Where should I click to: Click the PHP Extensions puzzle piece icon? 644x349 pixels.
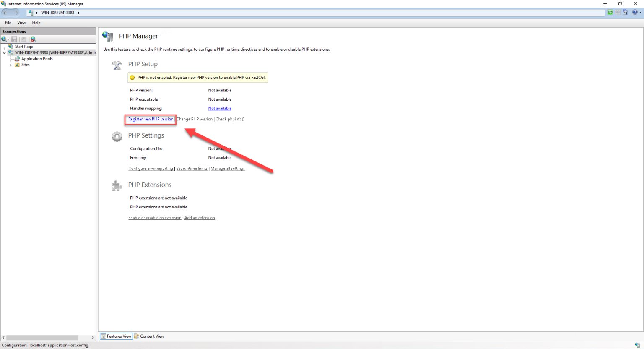click(x=117, y=185)
